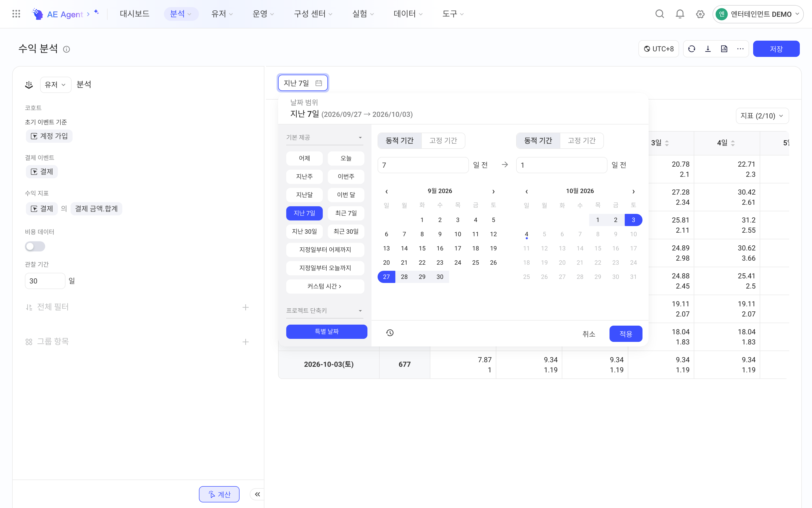Click the 저장 save button
Viewport: 812px width, 508px height.
pyautogui.click(x=776, y=49)
